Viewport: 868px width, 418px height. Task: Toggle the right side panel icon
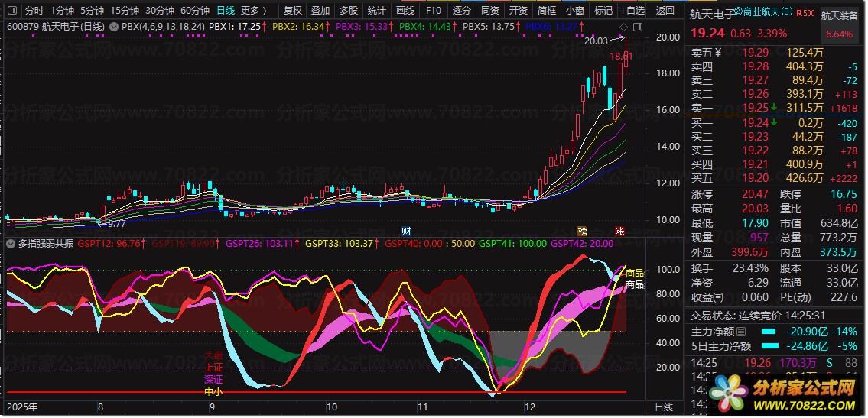point(637,27)
